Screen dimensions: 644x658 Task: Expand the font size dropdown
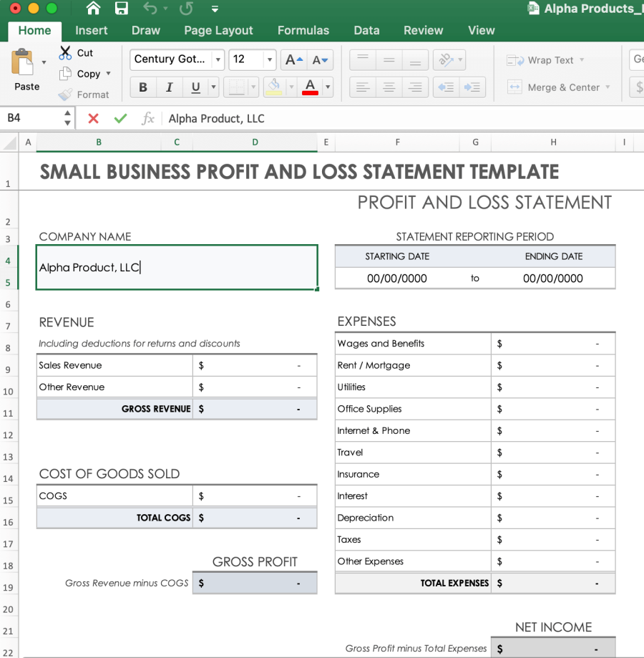270,59
